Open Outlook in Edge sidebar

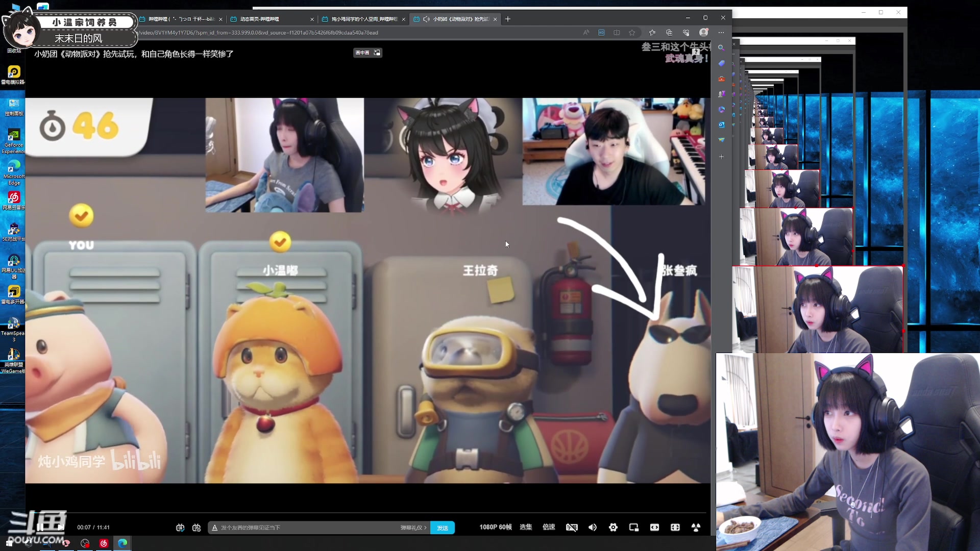(x=721, y=124)
